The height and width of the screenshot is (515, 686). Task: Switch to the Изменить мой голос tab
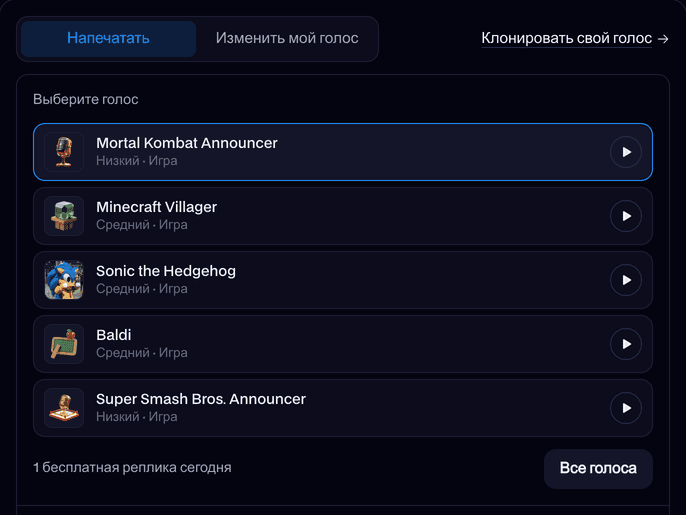tap(287, 39)
